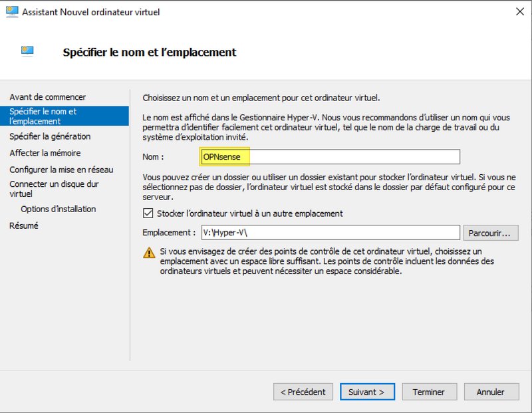Click the 'Nom' text field containing OPNsense

[x=329, y=156]
